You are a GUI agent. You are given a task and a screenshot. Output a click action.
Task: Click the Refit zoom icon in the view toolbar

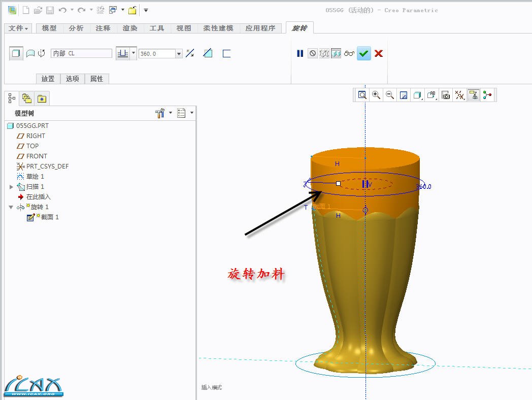362,95
